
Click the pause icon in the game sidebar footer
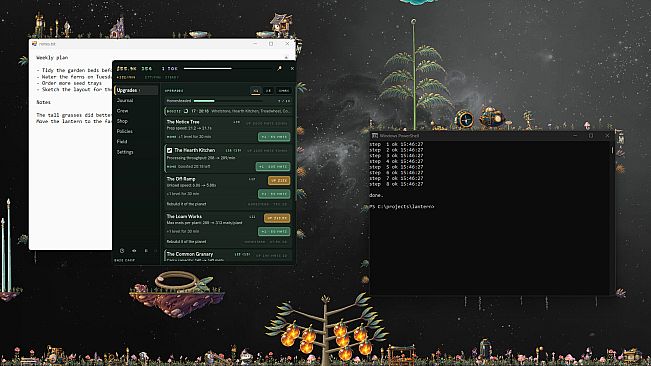(x=146, y=251)
